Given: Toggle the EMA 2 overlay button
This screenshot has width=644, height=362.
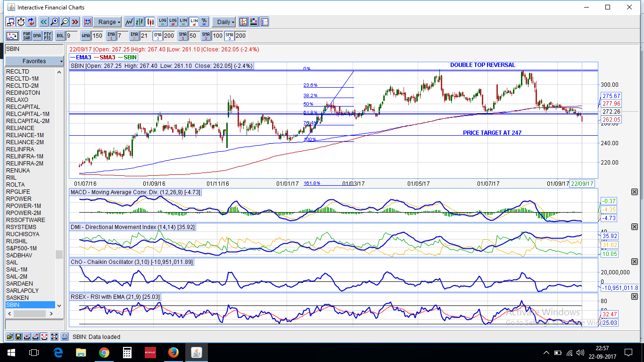Looking at the screenshot, I should pyautogui.click(x=134, y=36).
